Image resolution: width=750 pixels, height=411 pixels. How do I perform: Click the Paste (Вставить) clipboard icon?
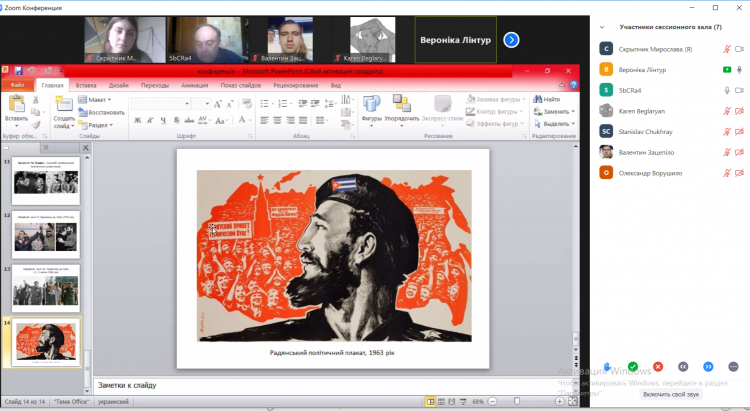pos(16,104)
